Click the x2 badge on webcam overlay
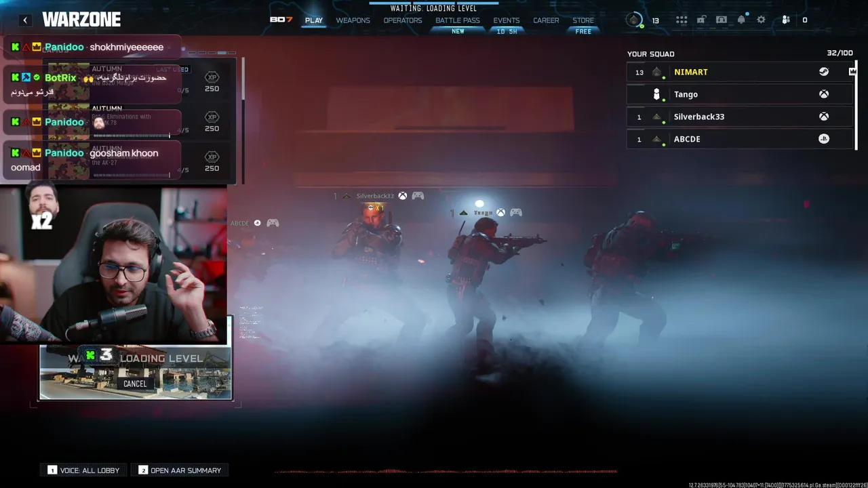This screenshot has width=868, height=488. [41, 221]
